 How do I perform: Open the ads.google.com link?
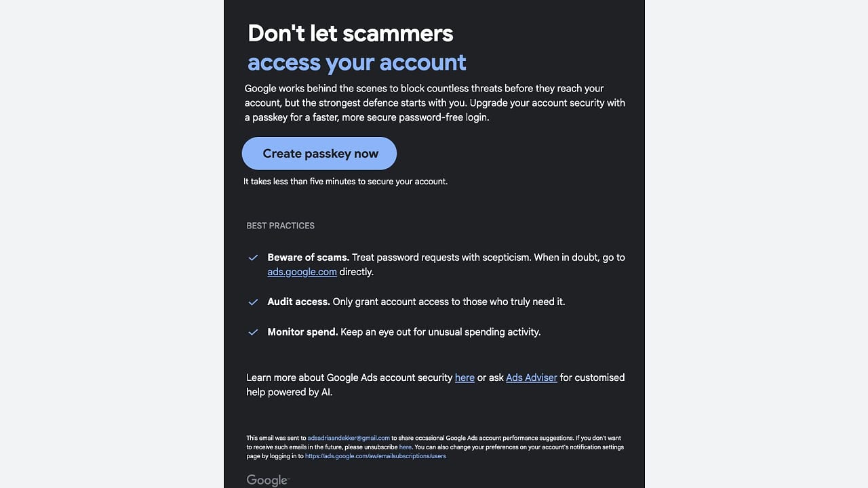pyautogui.click(x=302, y=272)
